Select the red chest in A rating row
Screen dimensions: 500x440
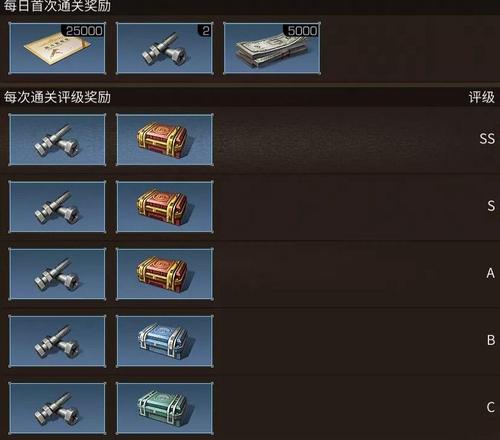(165, 274)
